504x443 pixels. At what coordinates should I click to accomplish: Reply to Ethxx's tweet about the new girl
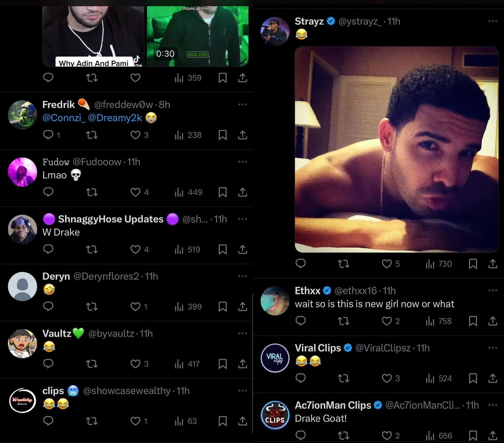301,321
